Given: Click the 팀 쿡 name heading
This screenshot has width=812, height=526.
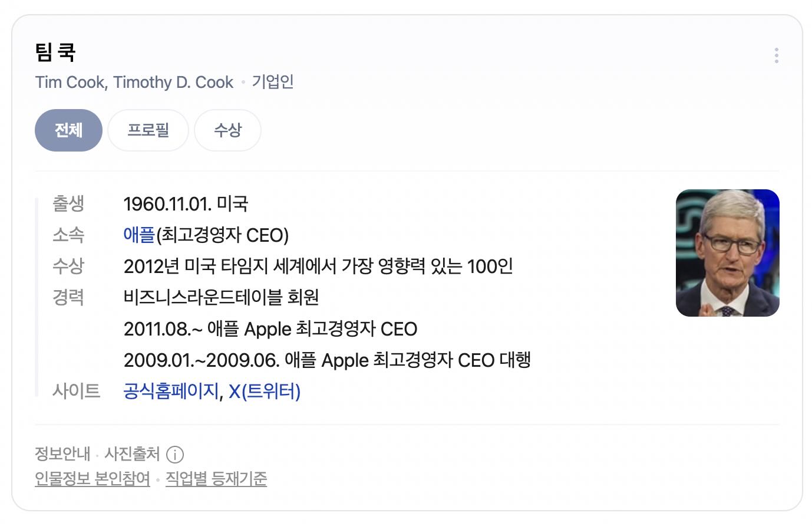Looking at the screenshot, I should point(53,52).
